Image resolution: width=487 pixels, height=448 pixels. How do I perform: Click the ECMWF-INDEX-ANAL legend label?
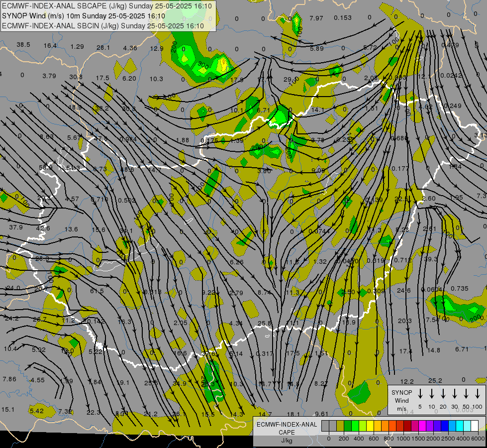click(x=287, y=425)
